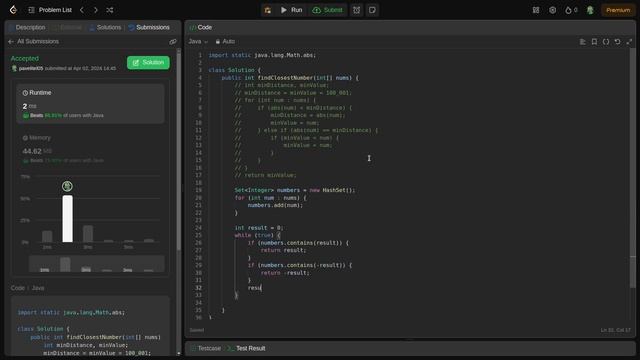
Task: Click the '44.62' memory value
Action: 32,151
